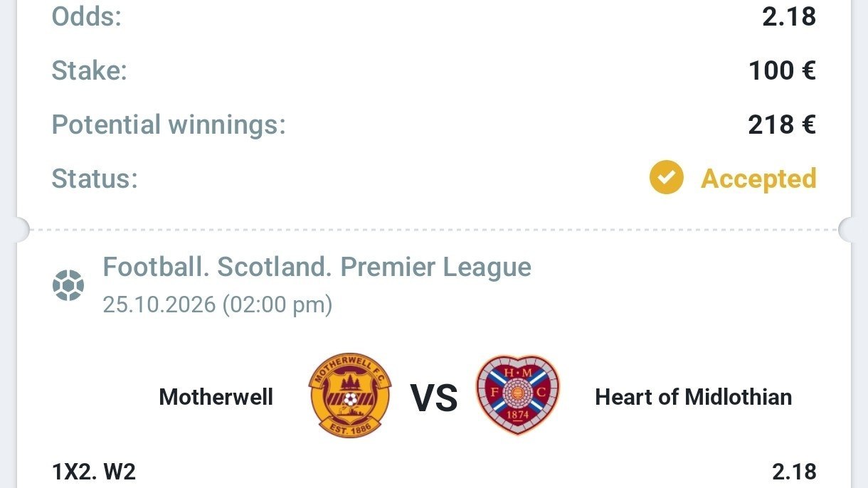
Task: Click the Odds 2.18 value at top
Action: coord(789,16)
